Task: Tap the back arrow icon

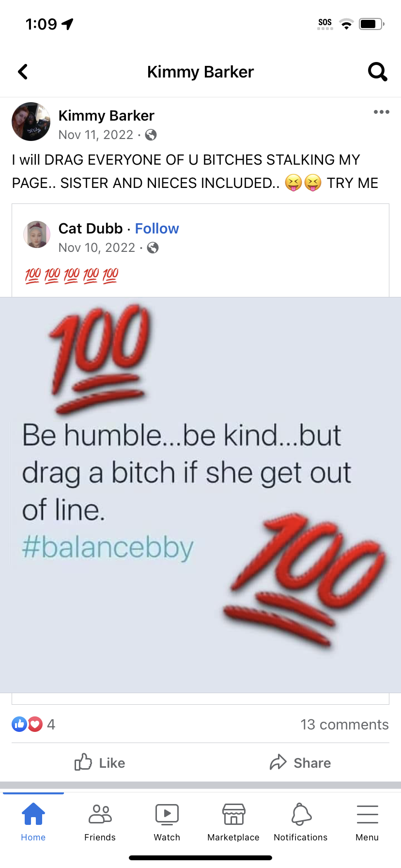Action: pos(23,72)
